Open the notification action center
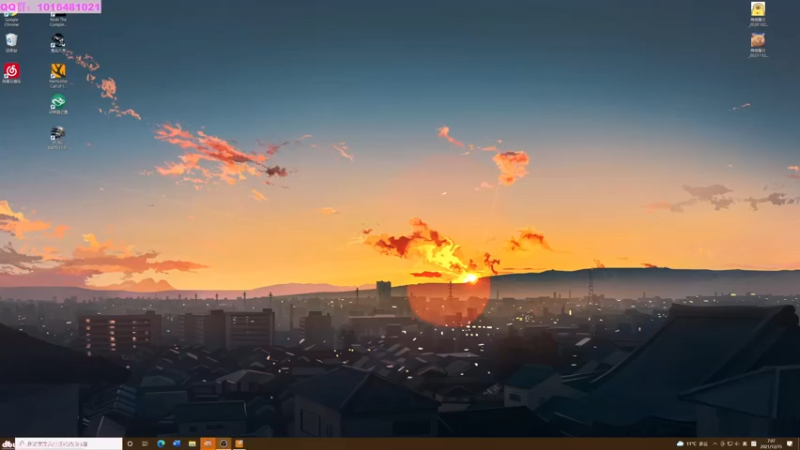 [x=790, y=444]
